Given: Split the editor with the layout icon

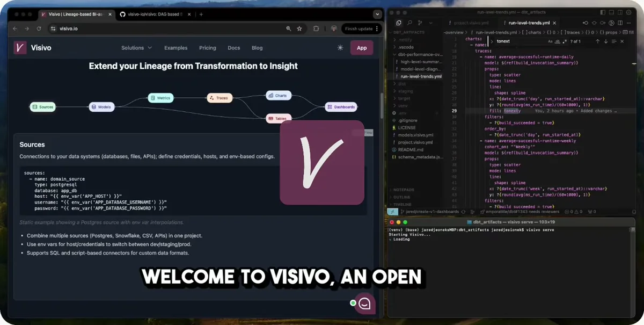Looking at the screenshot, I should [x=621, y=23].
